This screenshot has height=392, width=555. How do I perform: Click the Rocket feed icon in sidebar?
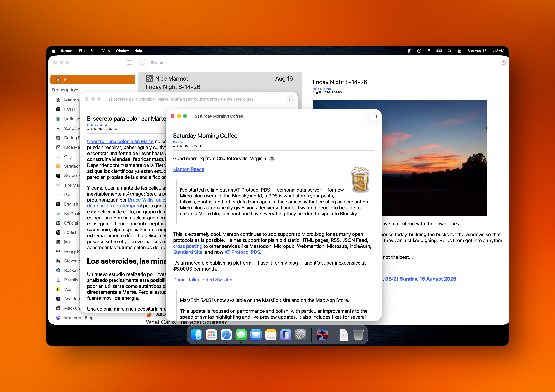click(58, 270)
